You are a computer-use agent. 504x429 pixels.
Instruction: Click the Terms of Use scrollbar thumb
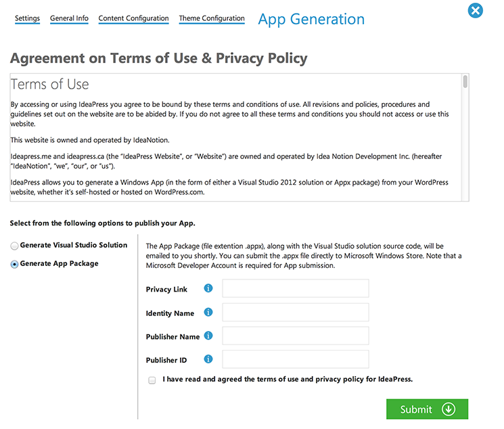[x=465, y=81]
